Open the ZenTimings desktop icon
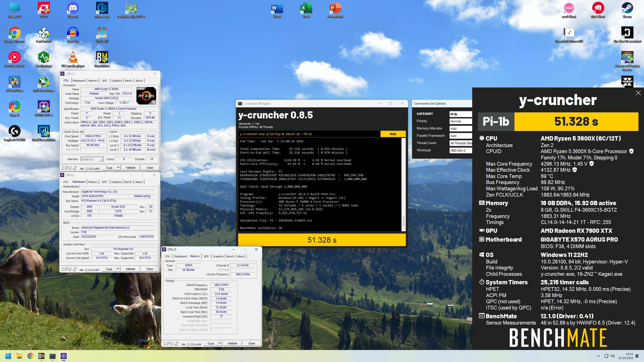The height and width of the screenshot is (362, 644). pyautogui.click(x=44, y=59)
